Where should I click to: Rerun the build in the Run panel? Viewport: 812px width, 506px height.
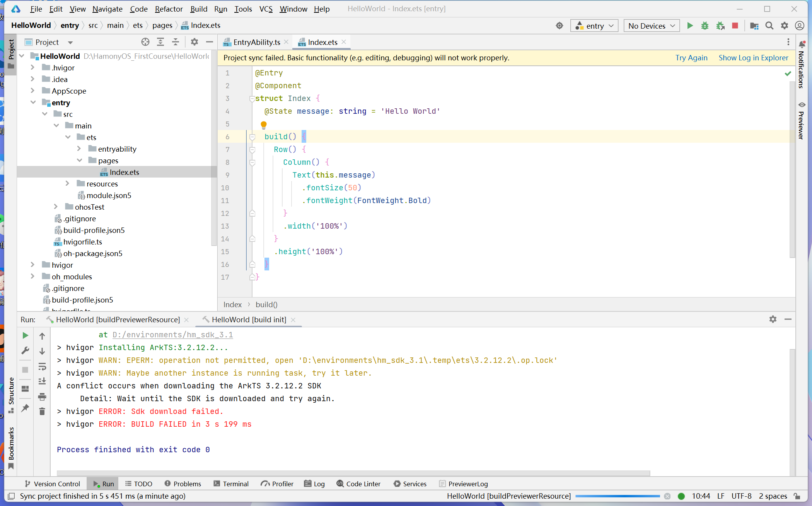coord(25,335)
